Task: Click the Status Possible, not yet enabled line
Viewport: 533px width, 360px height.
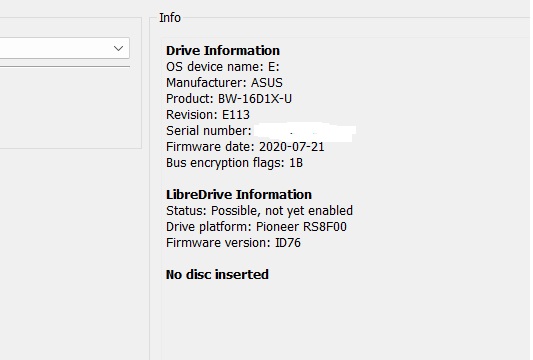Action: (259, 211)
